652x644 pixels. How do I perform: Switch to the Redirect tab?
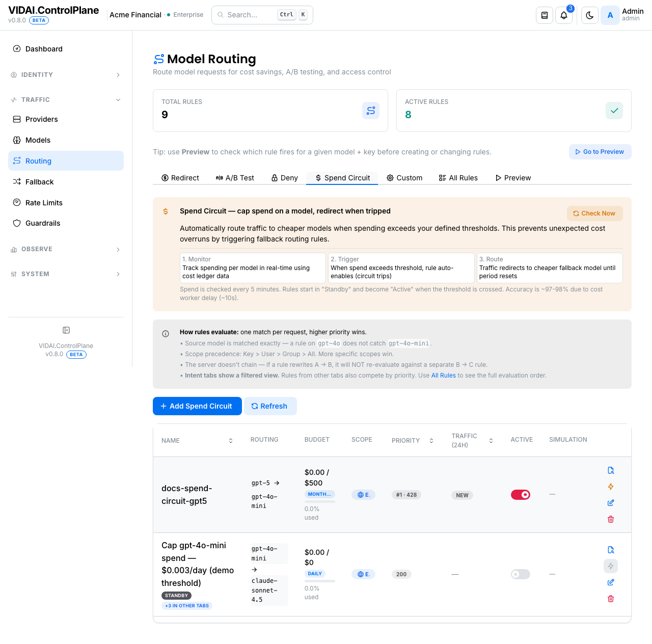[180, 178]
